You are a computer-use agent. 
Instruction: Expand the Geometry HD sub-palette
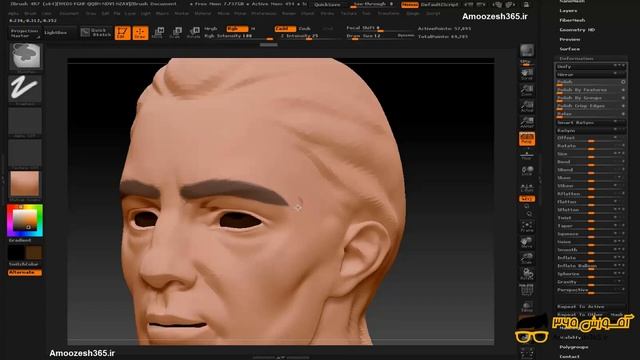577,30
